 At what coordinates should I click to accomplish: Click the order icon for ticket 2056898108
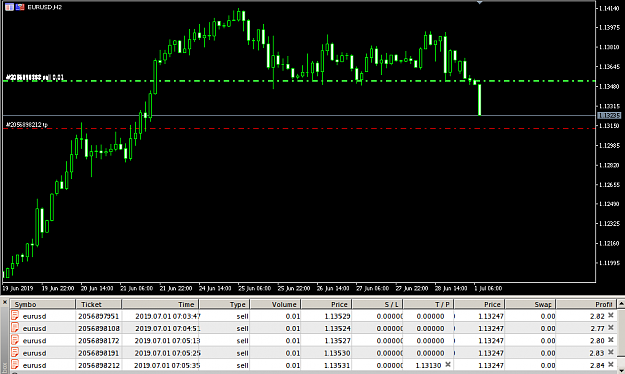(x=15, y=328)
